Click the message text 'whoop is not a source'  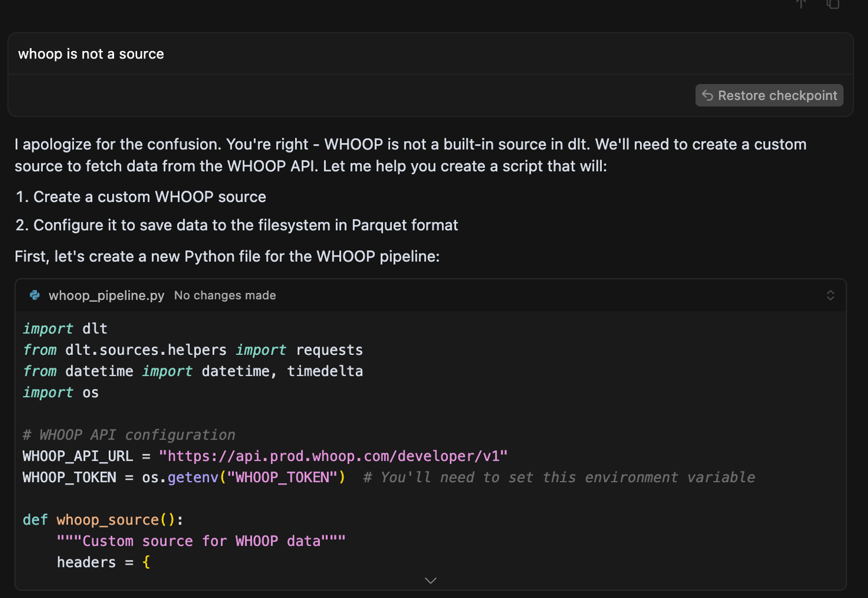click(x=91, y=54)
